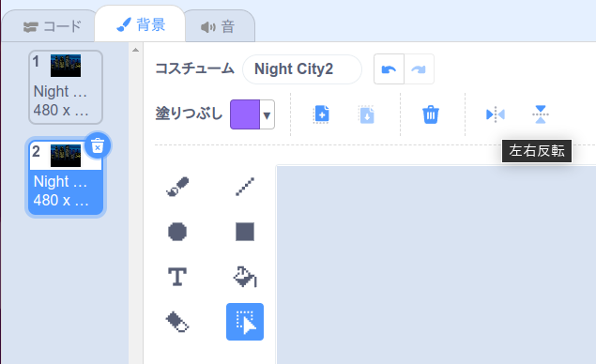596x364 pixels.
Task: Select the Fill bucket tool
Action: [x=245, y=277]
